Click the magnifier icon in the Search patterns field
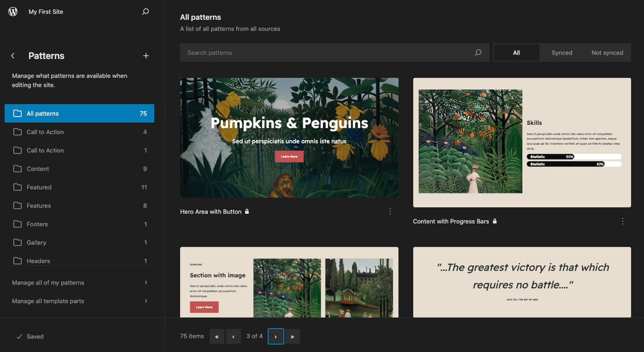644x352 pixels. coord(478,53)
